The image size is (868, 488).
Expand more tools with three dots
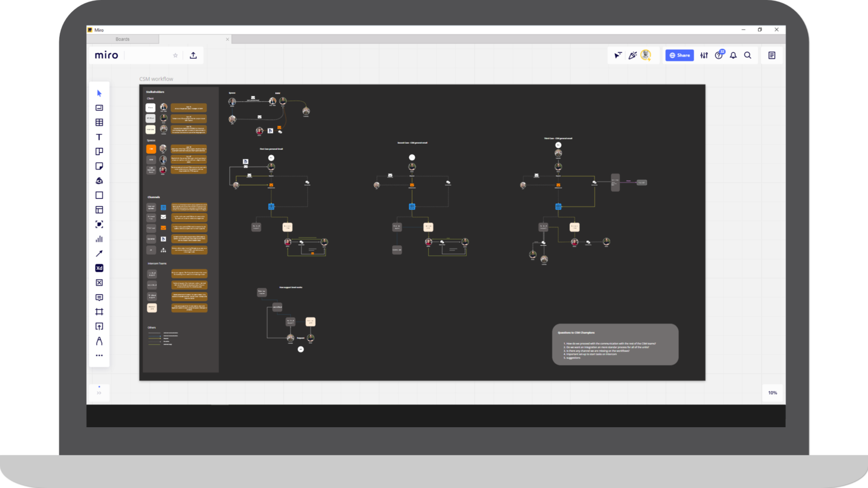point(99,355)
